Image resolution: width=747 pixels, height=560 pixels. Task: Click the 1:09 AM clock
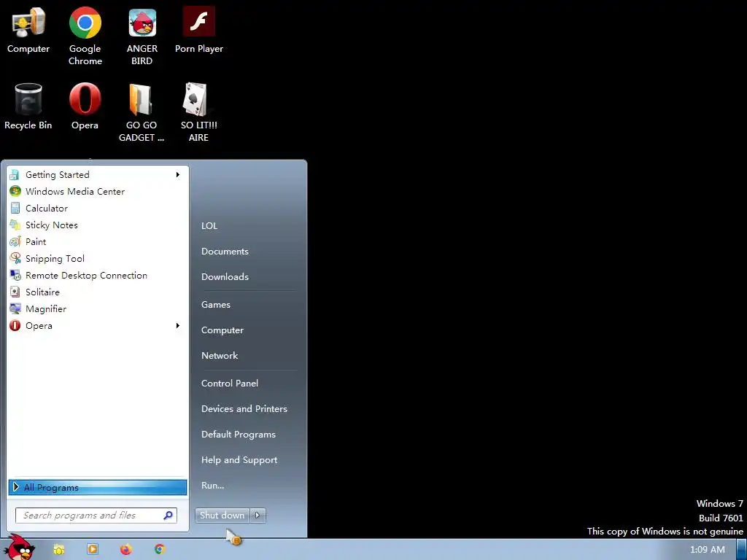(708, 550)
